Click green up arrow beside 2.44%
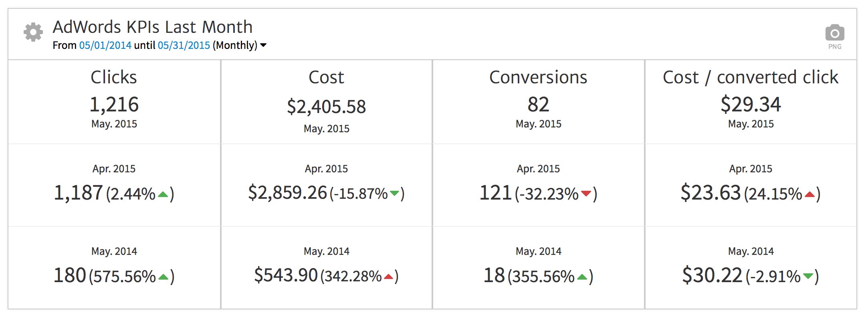Image resolution: width=868 pixels, height=319 pixels. point(163,195)
